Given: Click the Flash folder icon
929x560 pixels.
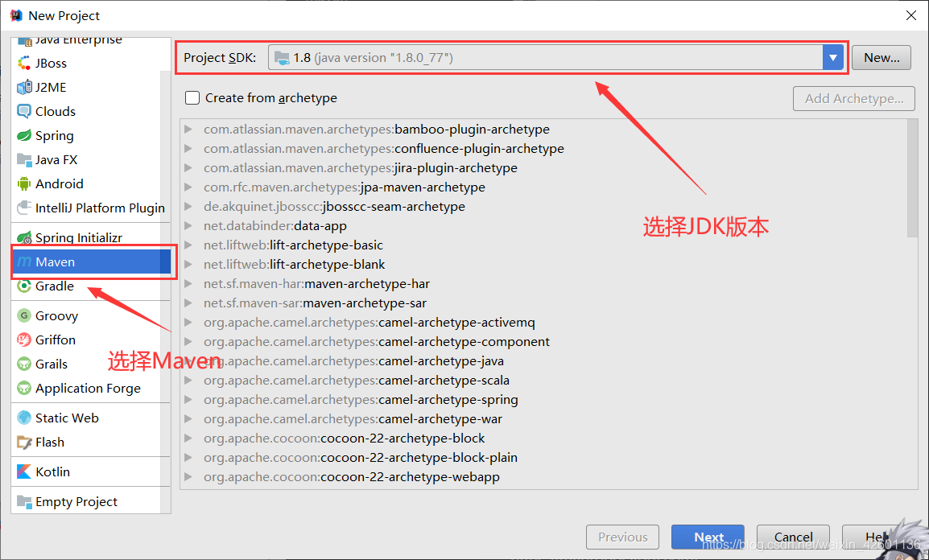Looking at the screenshot, I should [24, 443].
